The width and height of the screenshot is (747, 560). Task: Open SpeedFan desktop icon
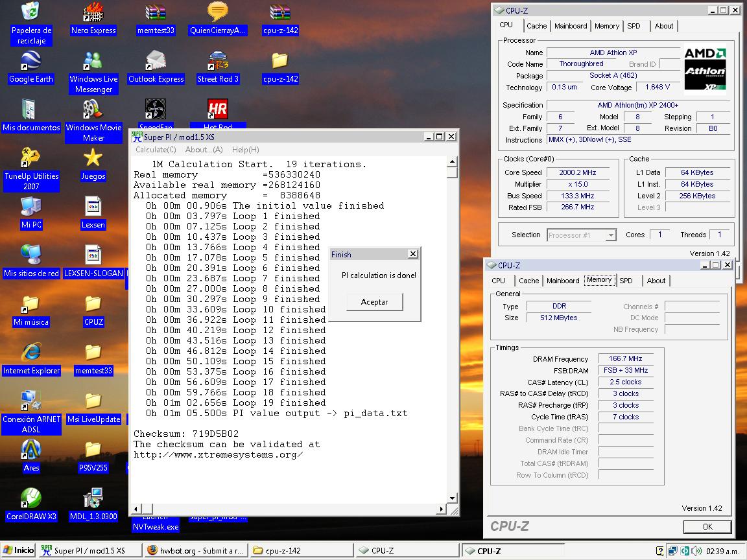[156, 109]
